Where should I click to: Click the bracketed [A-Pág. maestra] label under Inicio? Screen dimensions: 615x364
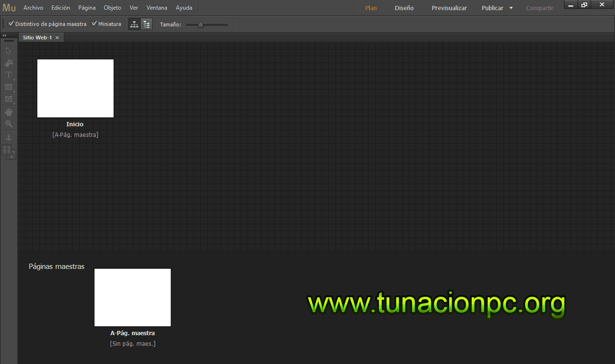[75, 135]
